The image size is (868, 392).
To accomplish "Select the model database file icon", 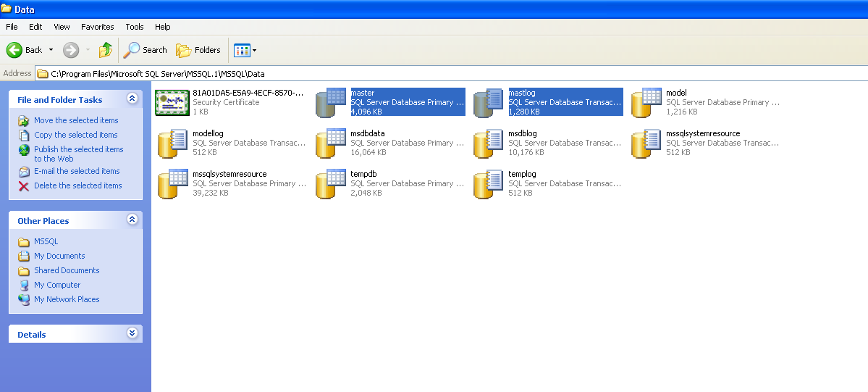I will tap(646, 103).
